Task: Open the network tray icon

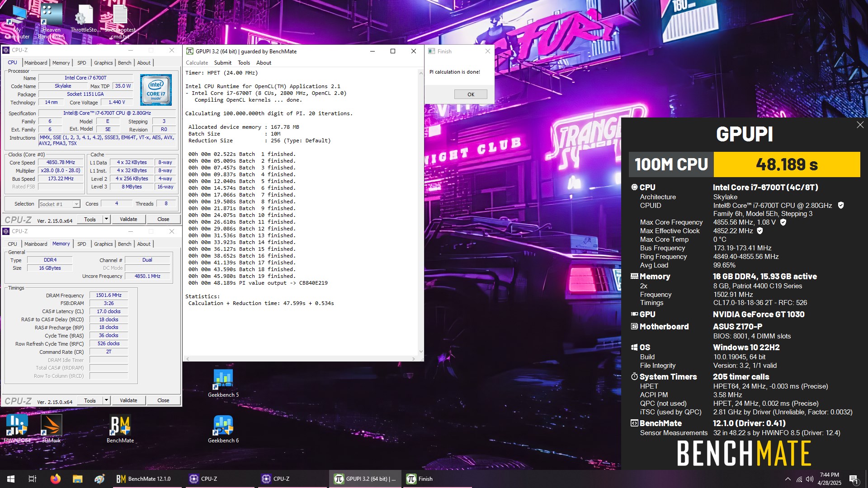Action: [799, 479]
